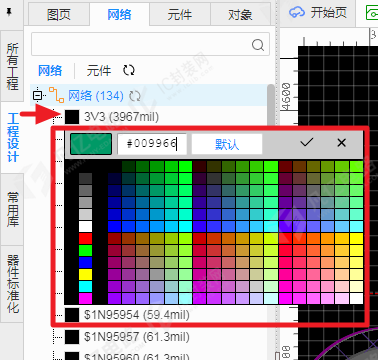Image resolution: width=378 pixels, height=360 pixels.
Task: Click the net icon before 网络 (134)
Action: click(x=56, y=95)
